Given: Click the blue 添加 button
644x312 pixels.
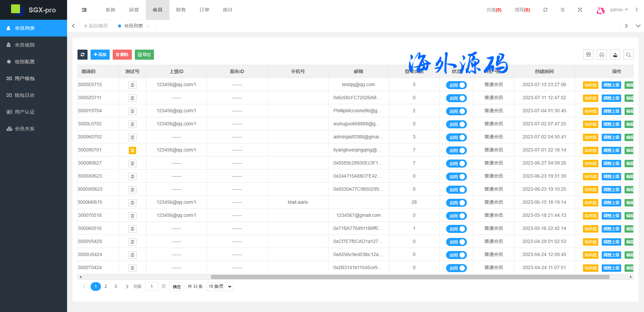Looking at the screenshot, I should tap(100, 55).
